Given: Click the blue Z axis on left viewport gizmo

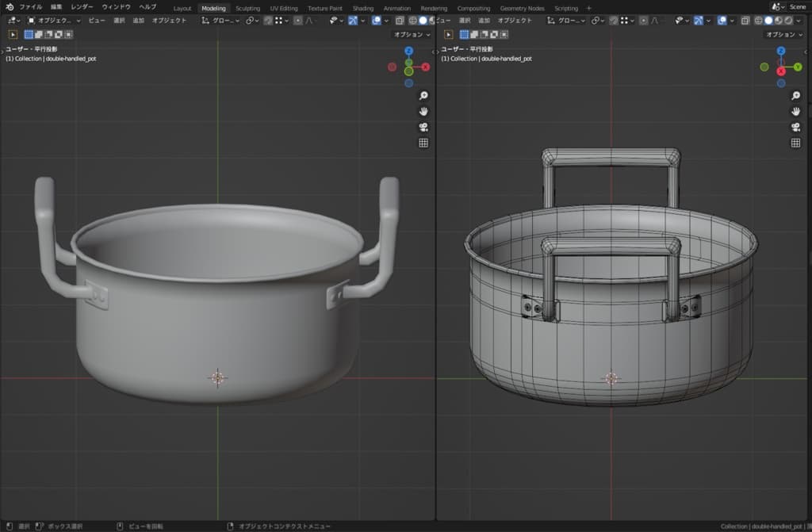Looking at the screenshot, I should tap(408, 51).
